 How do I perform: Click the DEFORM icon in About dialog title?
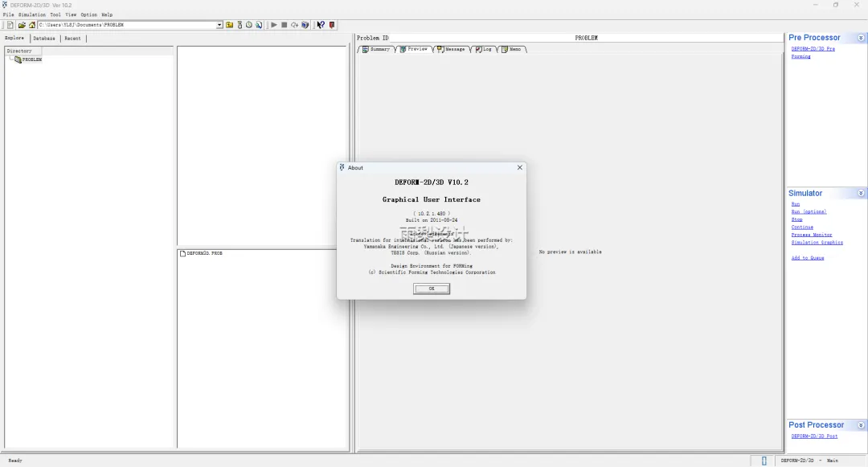tap(342, 167)
